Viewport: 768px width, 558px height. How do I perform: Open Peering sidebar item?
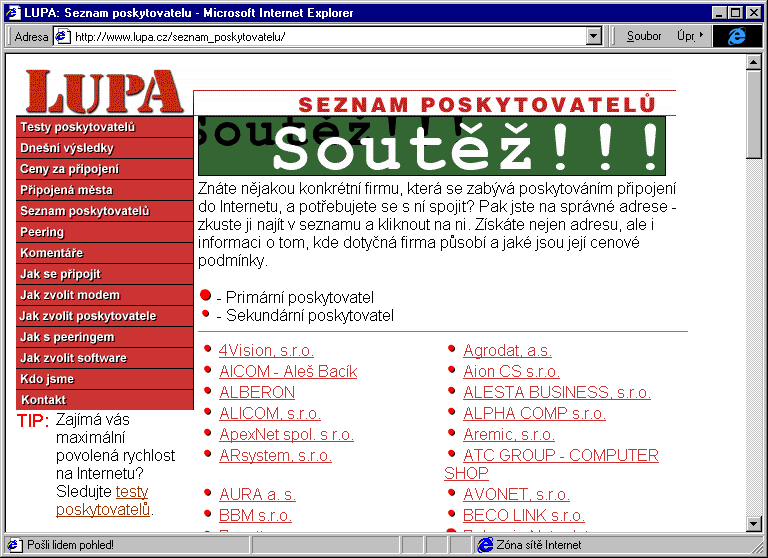(105, 232)
